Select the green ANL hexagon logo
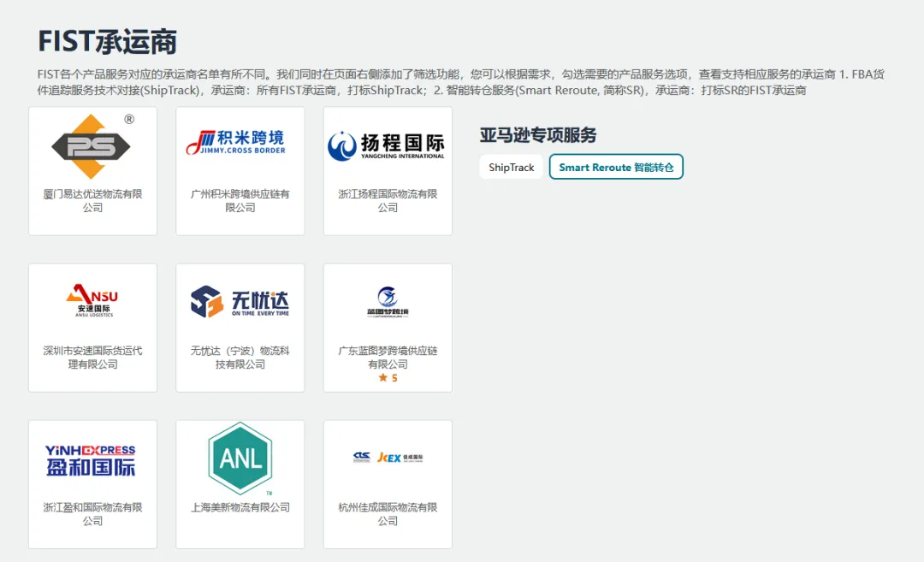The image size is (924, 562). [240, 458]
